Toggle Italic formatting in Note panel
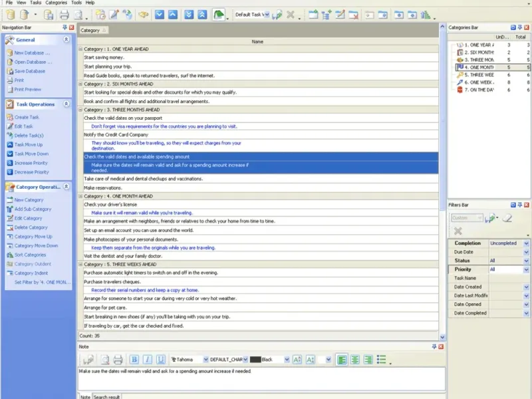Viewport: 532px width, 399px height. [x=147, y=359]
